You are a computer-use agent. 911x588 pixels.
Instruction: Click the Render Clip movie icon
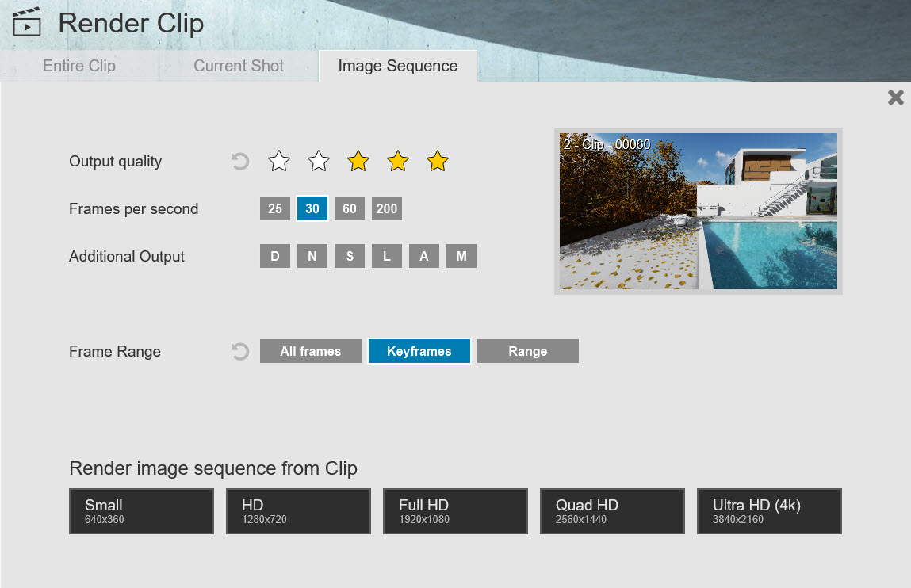point(26,23)
